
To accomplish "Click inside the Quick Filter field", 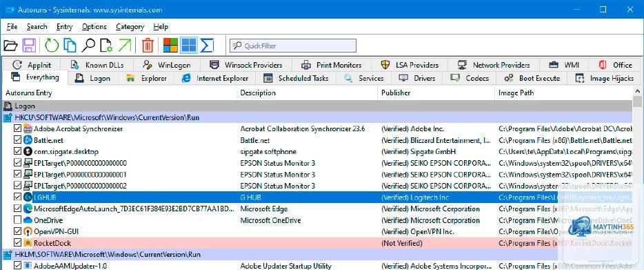I will pos(293,46).
